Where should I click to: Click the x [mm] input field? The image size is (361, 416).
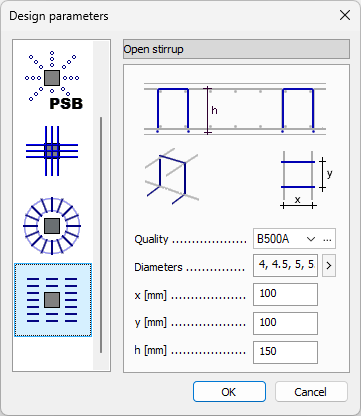[285, 294]
